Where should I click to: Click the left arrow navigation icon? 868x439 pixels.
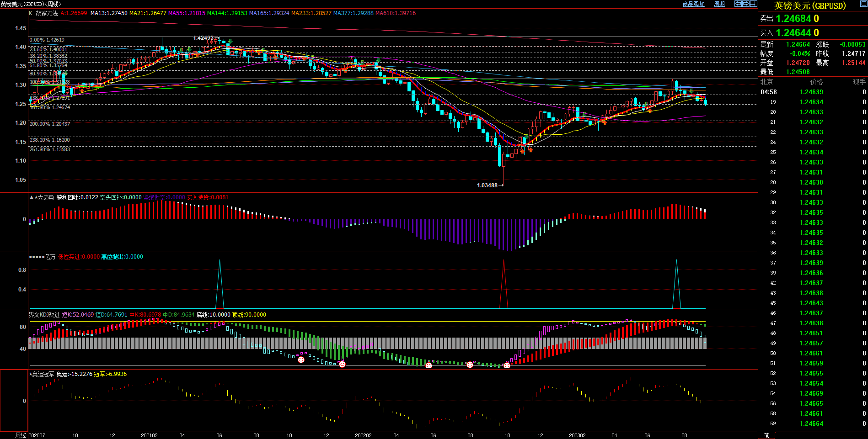click(738, 4)
